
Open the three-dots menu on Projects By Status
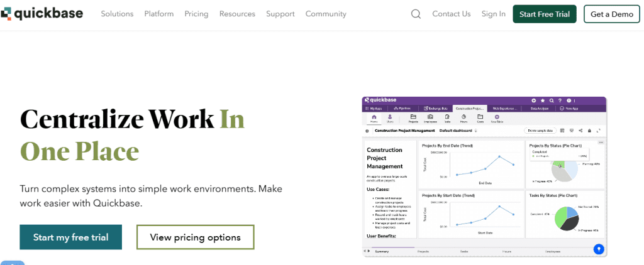pyautogui.click(x=601, y=143)
